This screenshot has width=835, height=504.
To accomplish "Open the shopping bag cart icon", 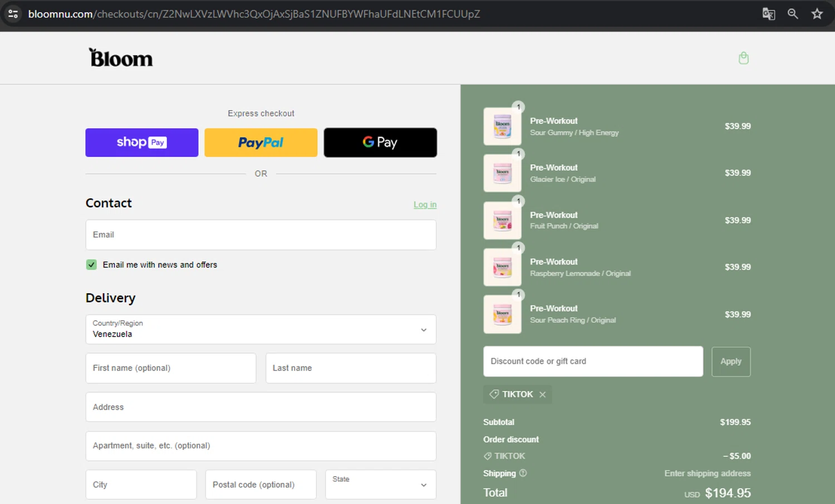I will tap(744, 58).
